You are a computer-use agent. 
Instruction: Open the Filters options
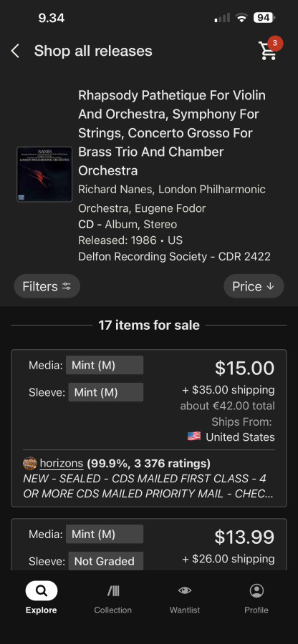(x=47, y=286)
